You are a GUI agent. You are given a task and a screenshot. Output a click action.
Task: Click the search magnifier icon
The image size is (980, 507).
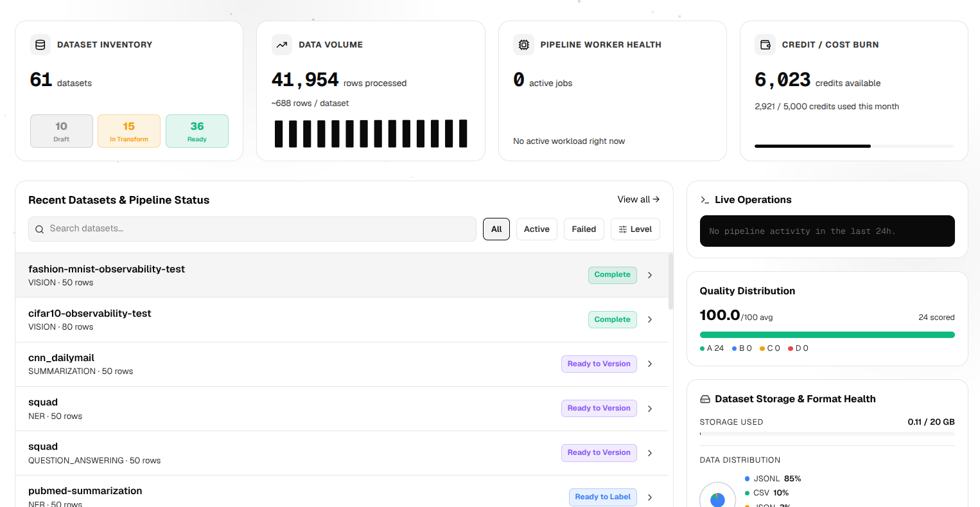(x=40, y=229)
